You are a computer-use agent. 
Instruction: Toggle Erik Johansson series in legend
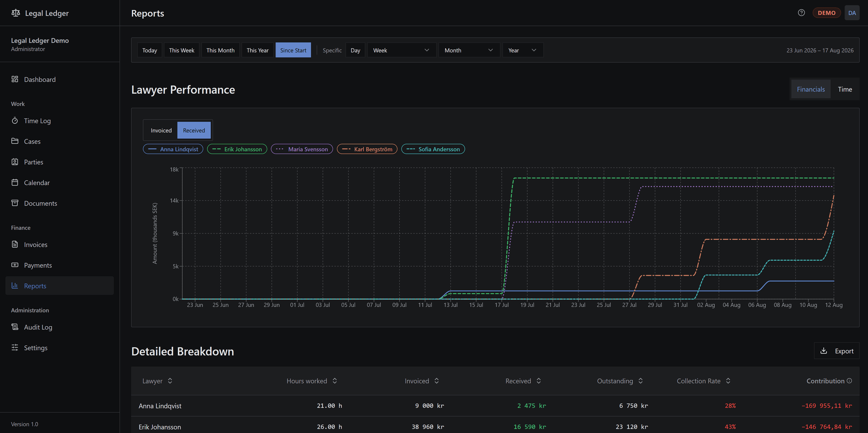tap(237, 149)
